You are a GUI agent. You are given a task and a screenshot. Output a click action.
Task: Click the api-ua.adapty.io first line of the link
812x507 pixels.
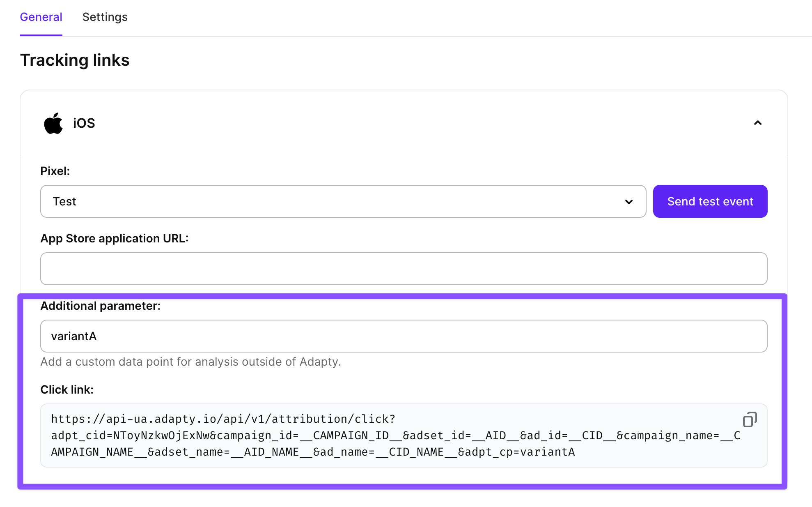223,419
